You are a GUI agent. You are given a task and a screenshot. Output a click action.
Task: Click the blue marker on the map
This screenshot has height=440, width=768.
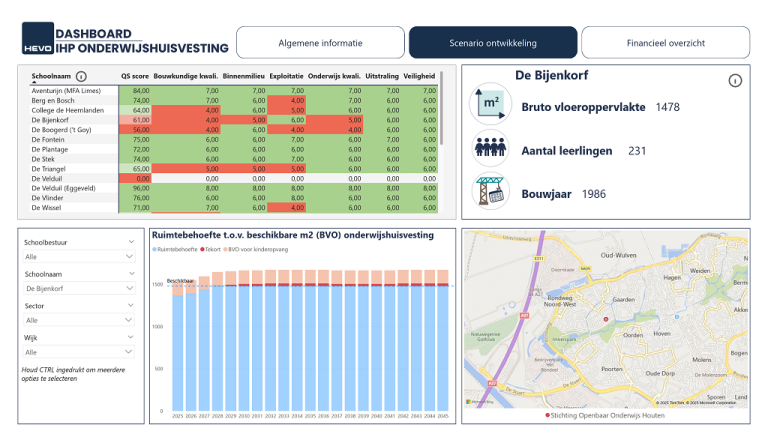click(677, 317)
